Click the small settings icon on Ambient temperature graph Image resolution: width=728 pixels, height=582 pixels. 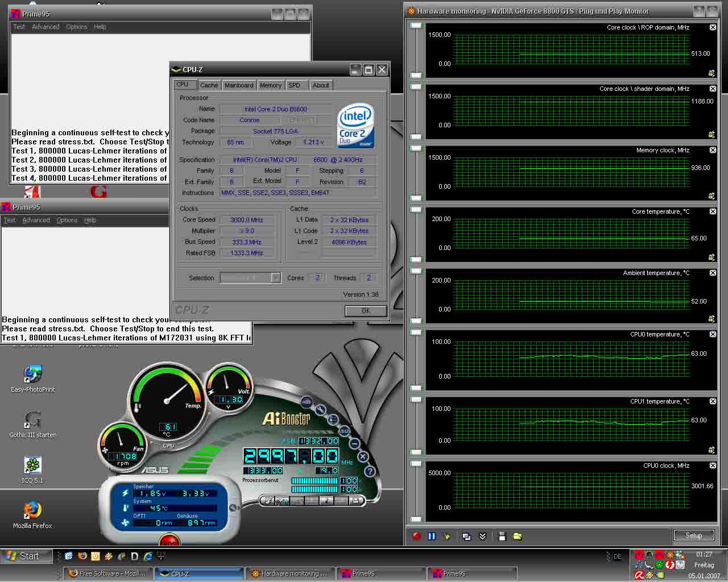712,319
